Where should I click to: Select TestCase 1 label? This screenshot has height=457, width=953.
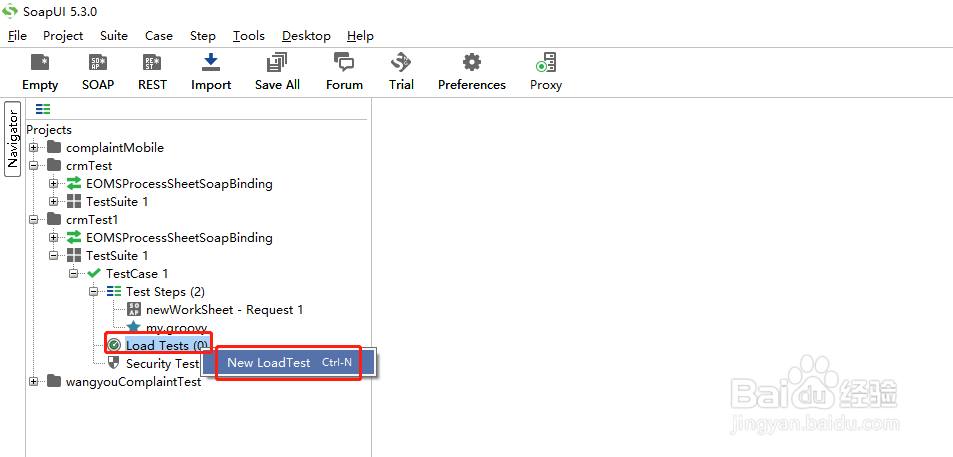[x=137, y=273]
